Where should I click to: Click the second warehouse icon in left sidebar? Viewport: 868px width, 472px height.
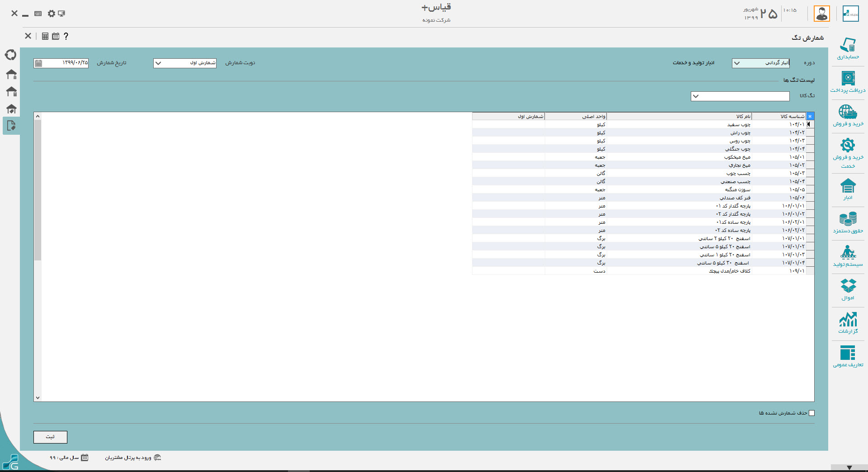click(11, 92)
